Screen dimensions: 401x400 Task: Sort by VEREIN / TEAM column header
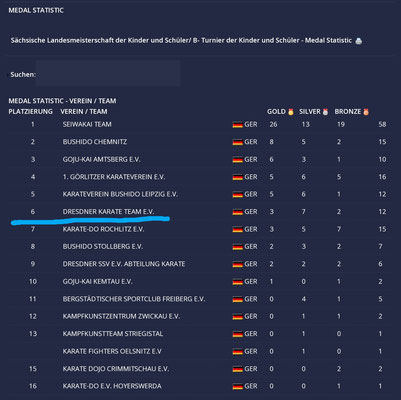[x=84, y=112]
